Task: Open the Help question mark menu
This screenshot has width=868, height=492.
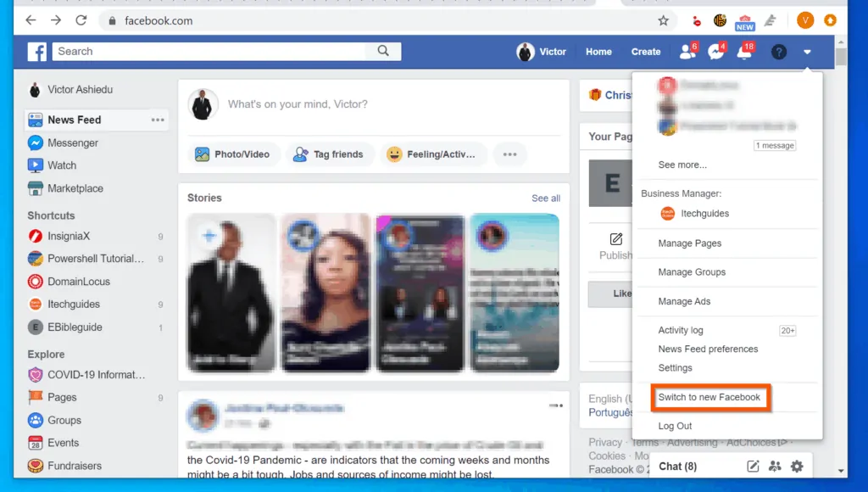Action: tap(778, 52)
